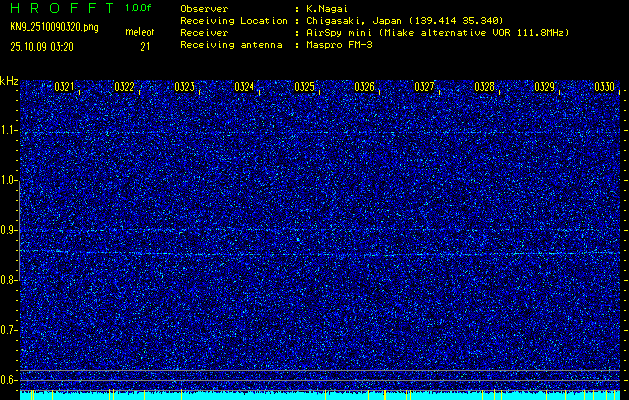The image size is (629, 400).
Task: Select the 0325 time marker
Action: [x=304, y=87]
